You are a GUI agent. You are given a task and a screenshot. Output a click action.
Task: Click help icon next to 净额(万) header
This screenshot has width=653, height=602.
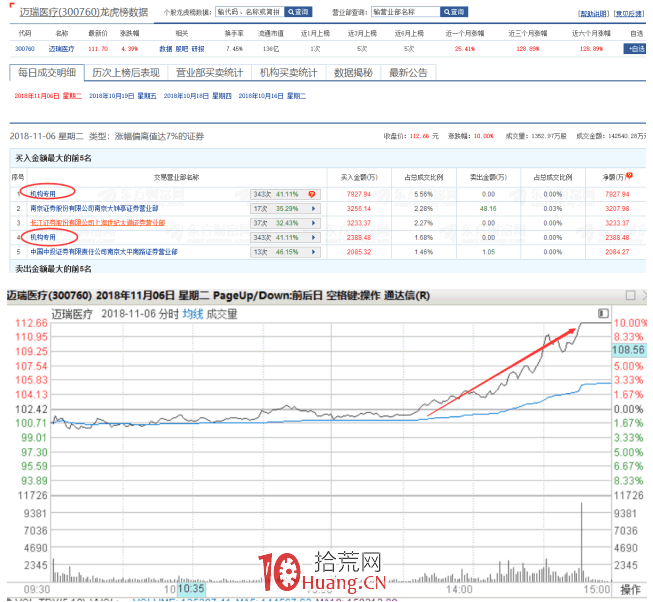click(x=629, y=176)
